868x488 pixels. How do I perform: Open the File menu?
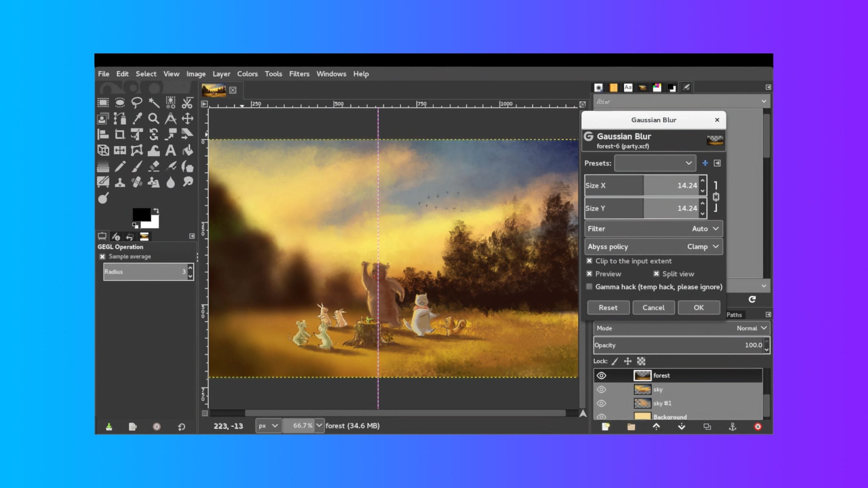click(103, 74)
